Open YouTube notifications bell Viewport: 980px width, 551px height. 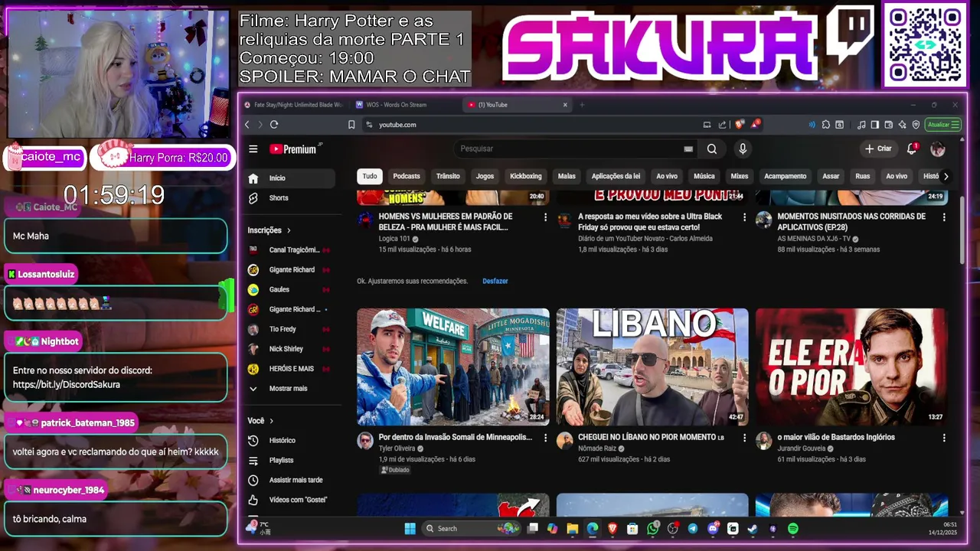[912, 148]
